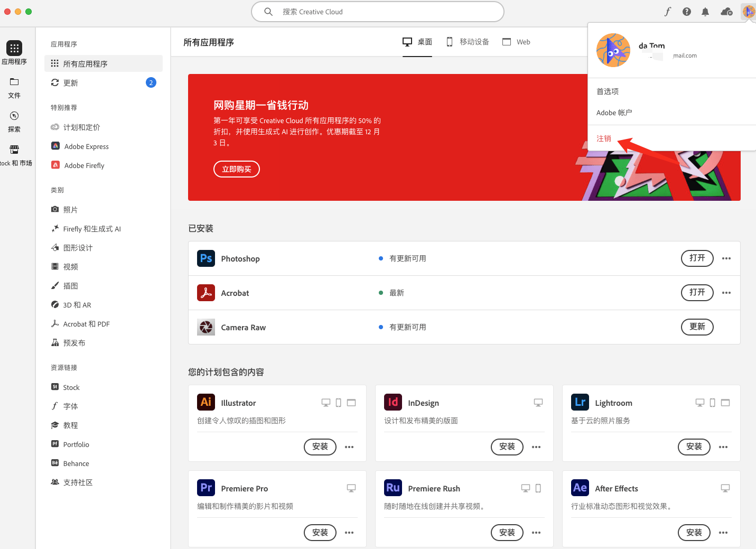Open more options for After Effects
Screen dimensions: 756x549
pyautogui.click(x=723, y=533)
